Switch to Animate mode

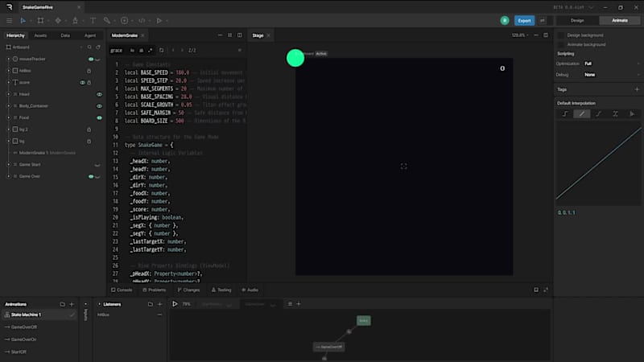point(620,21)
